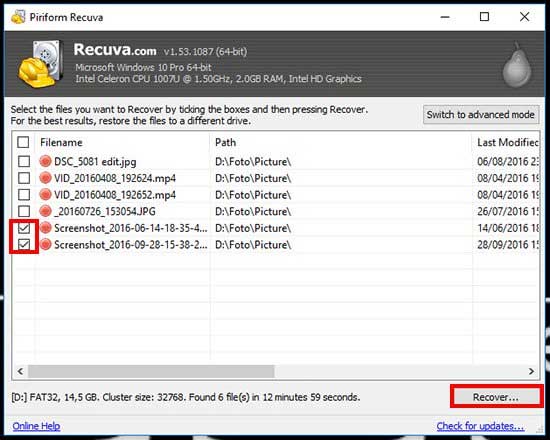Click the horizontal scrollbar thumb
The width and height of the screenshot is (550, 440).
151,371
